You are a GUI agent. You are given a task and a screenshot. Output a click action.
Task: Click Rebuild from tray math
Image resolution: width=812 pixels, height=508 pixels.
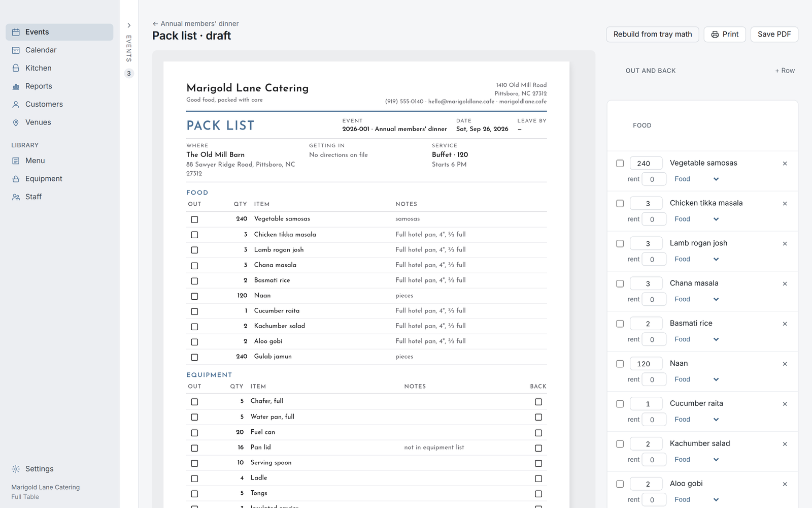653,34
